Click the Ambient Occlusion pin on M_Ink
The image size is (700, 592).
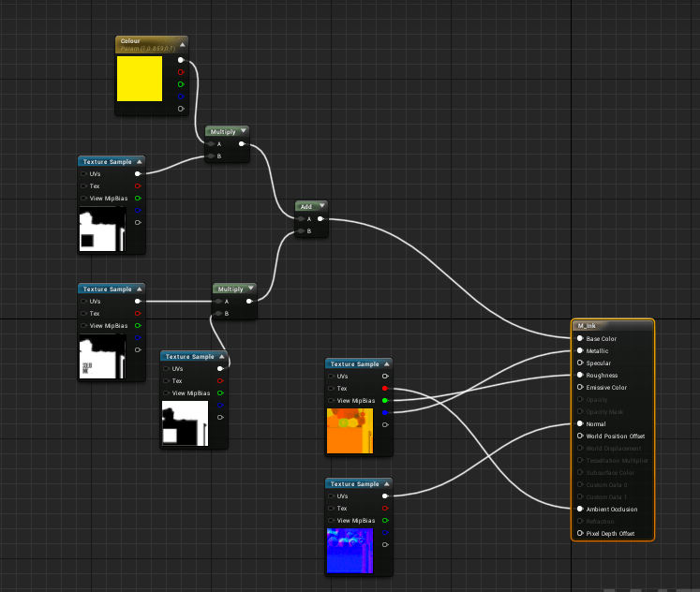click(580, 509)
